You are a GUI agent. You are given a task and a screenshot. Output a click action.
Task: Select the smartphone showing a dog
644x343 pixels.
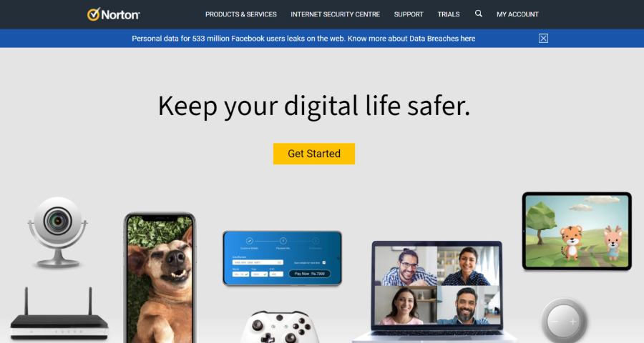tap(160, 277)
